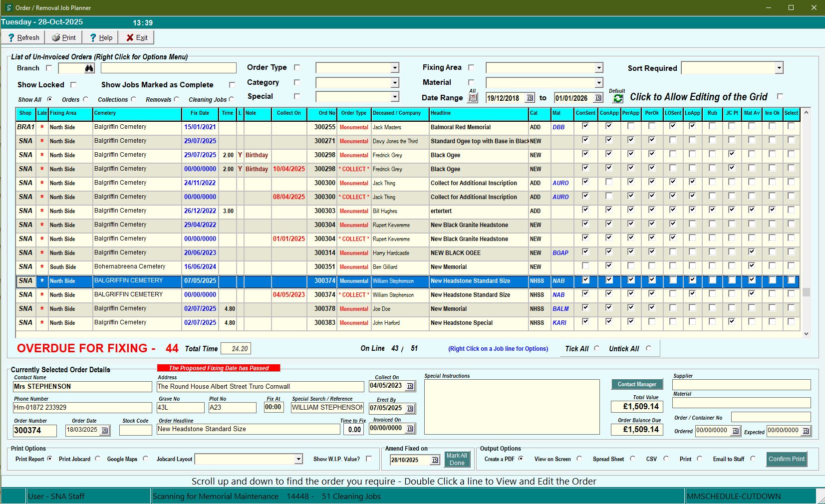Open the Fixing Area dropdown
The height and width of the screenshot is (504, 825).
click(x=599, y=68)
